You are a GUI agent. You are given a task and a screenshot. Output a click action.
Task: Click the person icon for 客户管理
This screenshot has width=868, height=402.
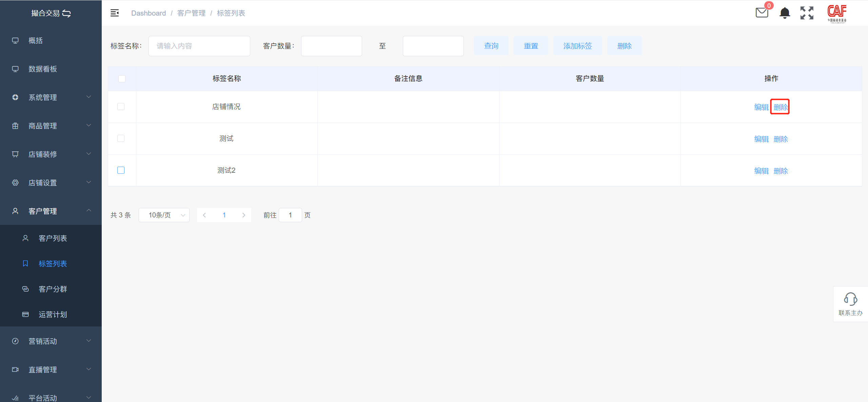click(x=15, y=211)
